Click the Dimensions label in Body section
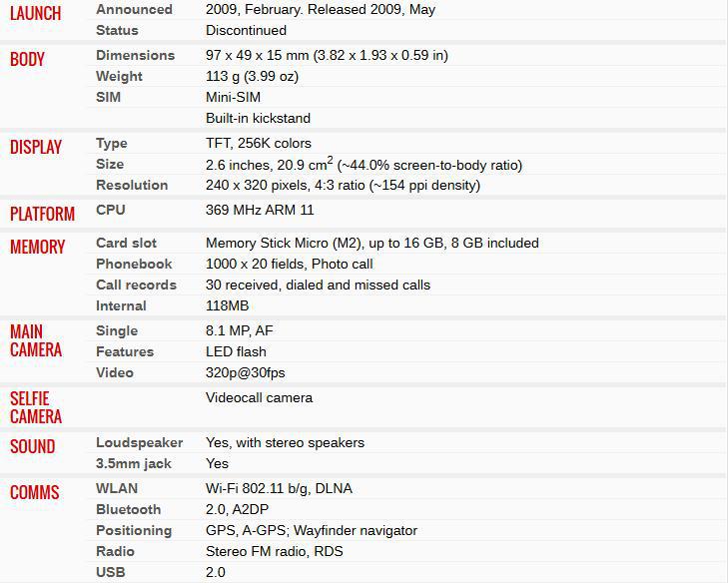 click(x=135, y=55)
